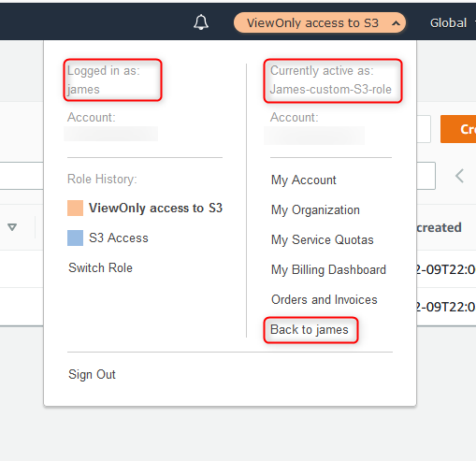Click Currently active as James-custom-S3-role text
The image size is (476, 461).
tap(331, 79)
